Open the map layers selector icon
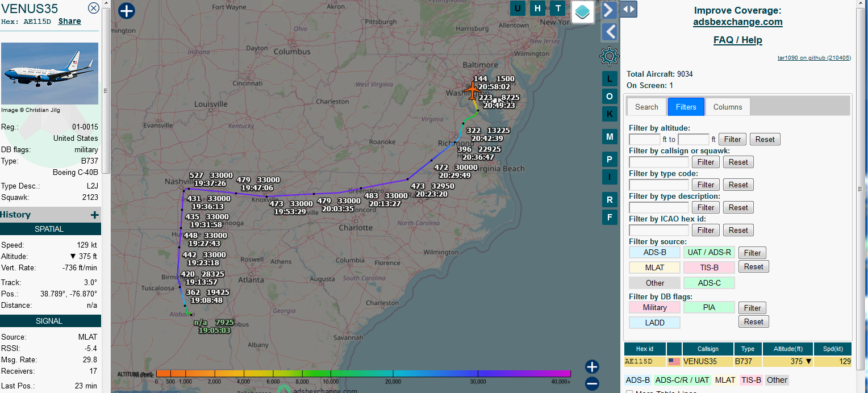The image size is (868, 393). [583, 11]
